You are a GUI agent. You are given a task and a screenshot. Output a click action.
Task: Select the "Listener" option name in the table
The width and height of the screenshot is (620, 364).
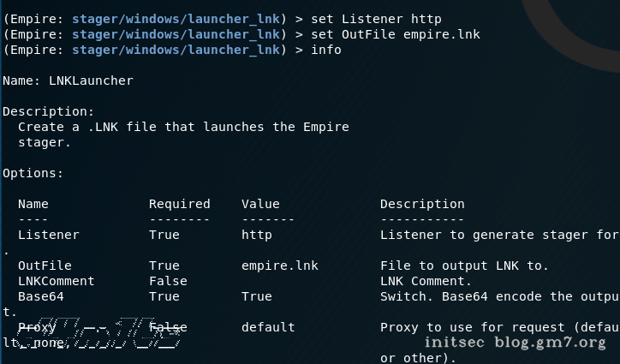pyautogui.click(x=48, y=235)
